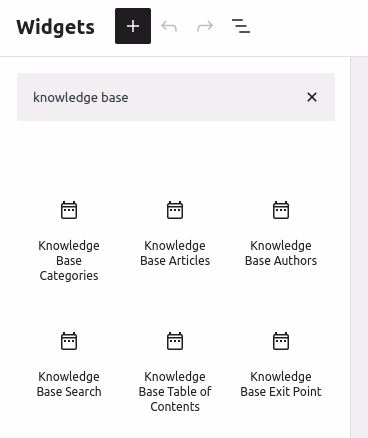Click the Widgets page heading
This screenshot has height=438, width=368.
coord(55,27)
